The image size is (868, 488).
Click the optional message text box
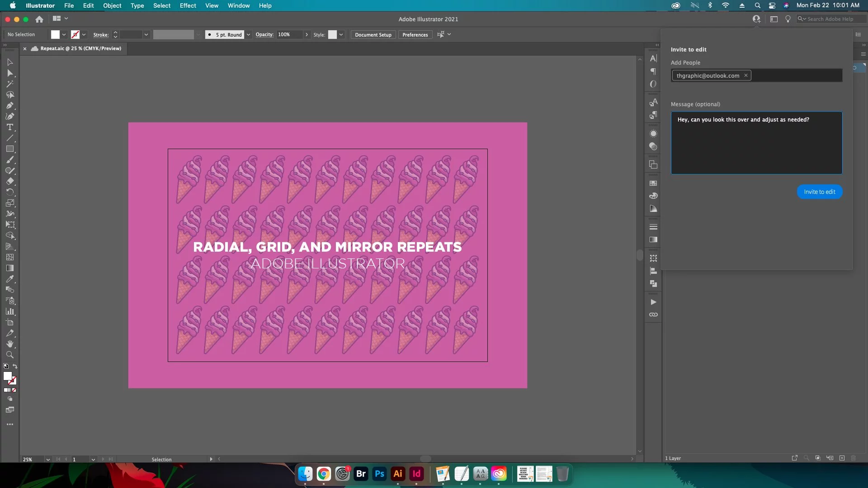pyautogui.click(x=756, y=143)
